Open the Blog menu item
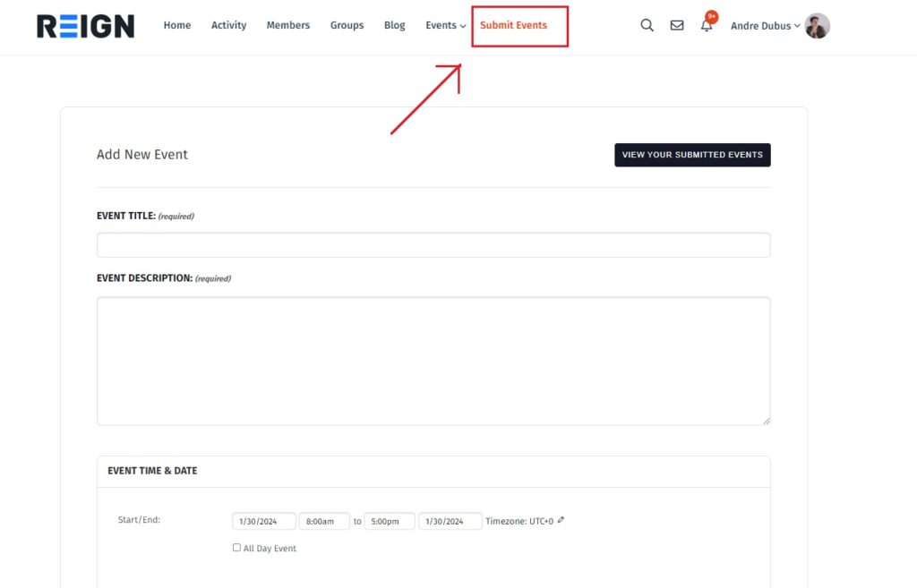The height and width of the screenshot is (588, 917). (x=395, y=25)
